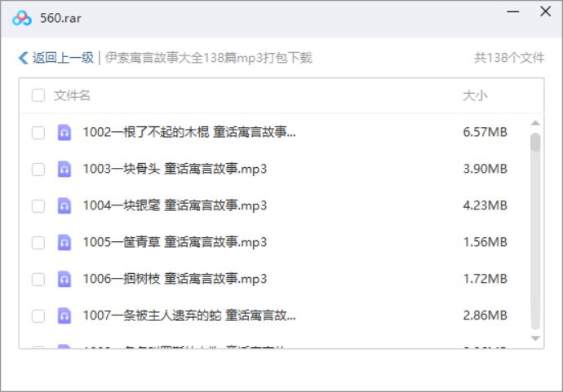
Task: Select the checkbox for 1007一条被主人遗弃的蛇
Action: point(38,316)
